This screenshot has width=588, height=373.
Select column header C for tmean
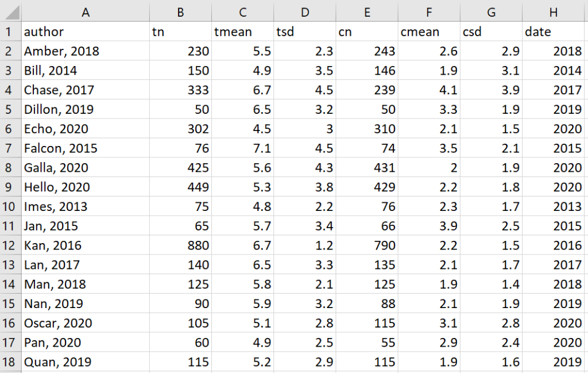(242, 12)
